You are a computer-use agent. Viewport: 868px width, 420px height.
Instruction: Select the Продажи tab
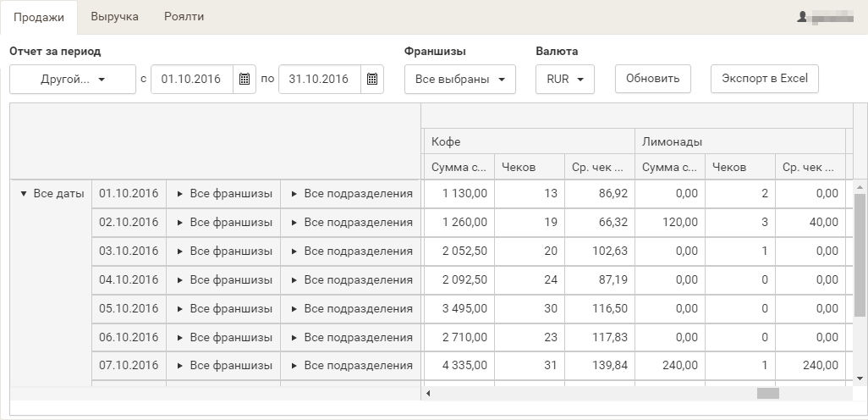39,17
